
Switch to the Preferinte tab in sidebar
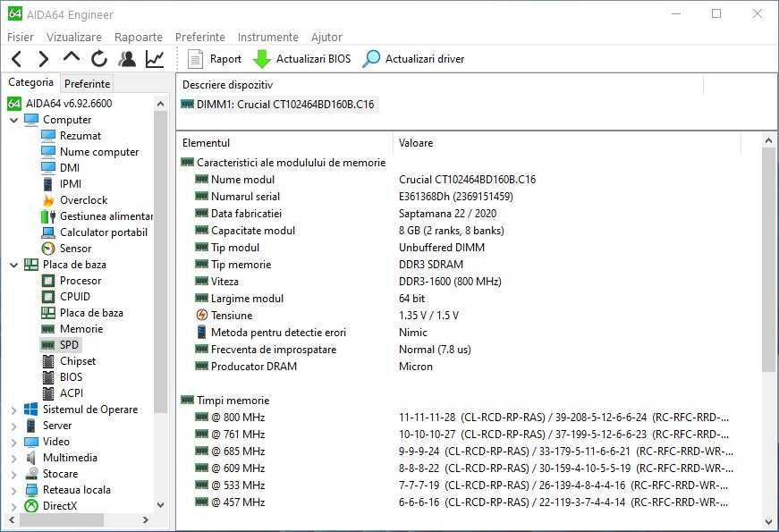(x=88, y=83)
